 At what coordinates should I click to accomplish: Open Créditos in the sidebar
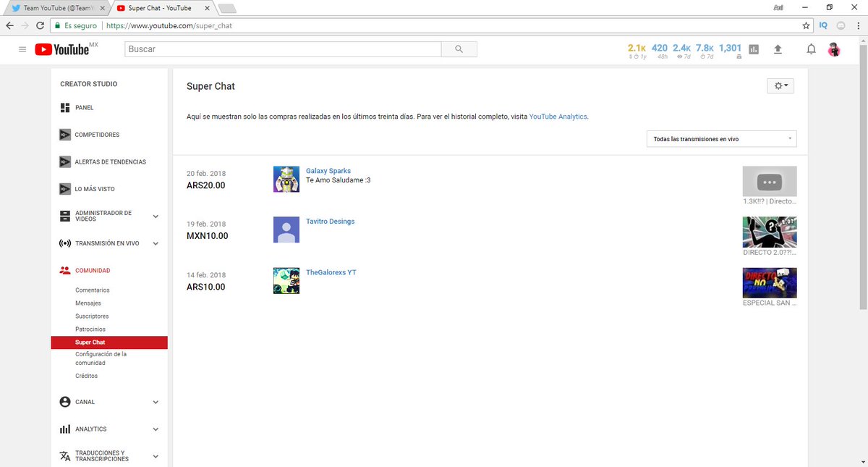click(x=86, y=376)
